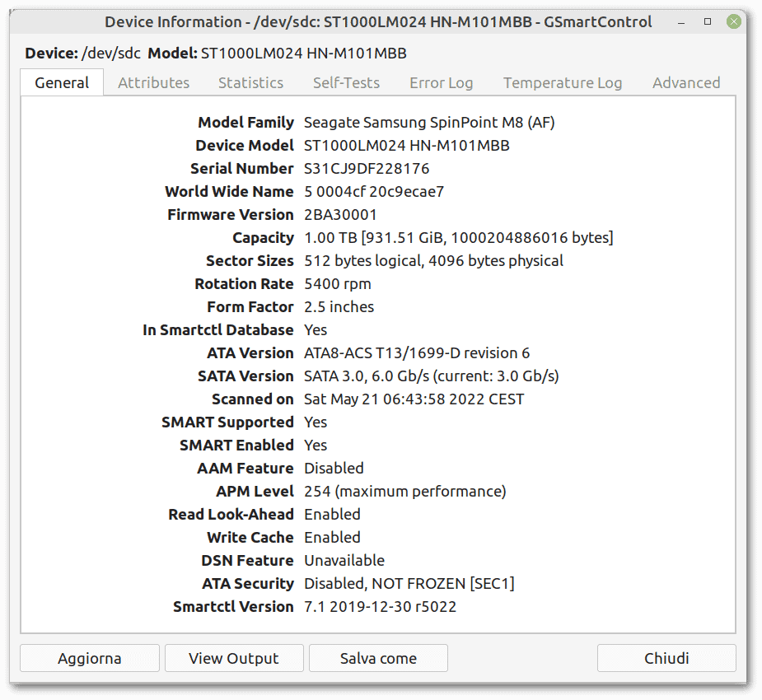Switch to the Attributes tab
This screenshot has width=762, height=700.
153,82
